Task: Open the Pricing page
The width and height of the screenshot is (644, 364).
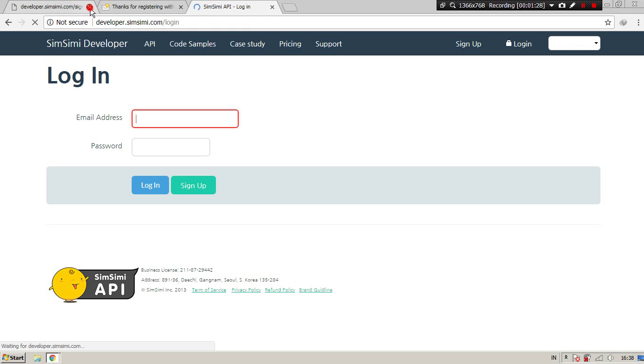Action: pyautogui.click(x=290, y=44)
